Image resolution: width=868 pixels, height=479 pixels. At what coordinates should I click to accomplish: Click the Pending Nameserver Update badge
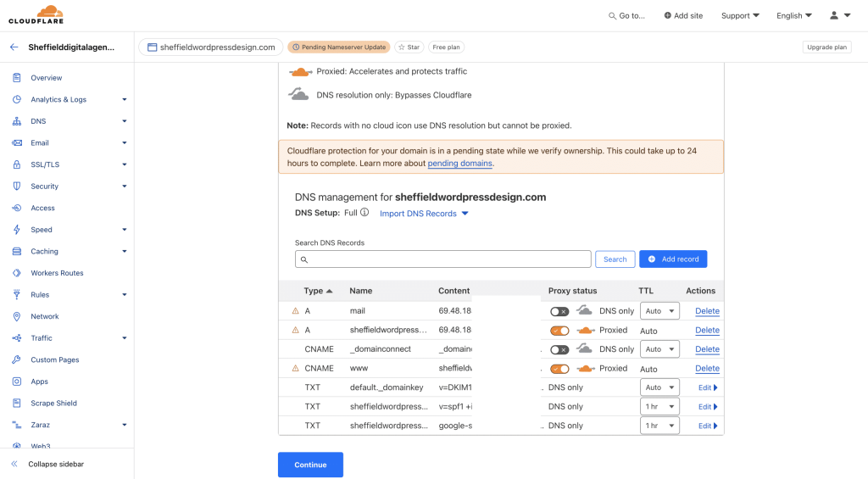(x=339, y=47)
